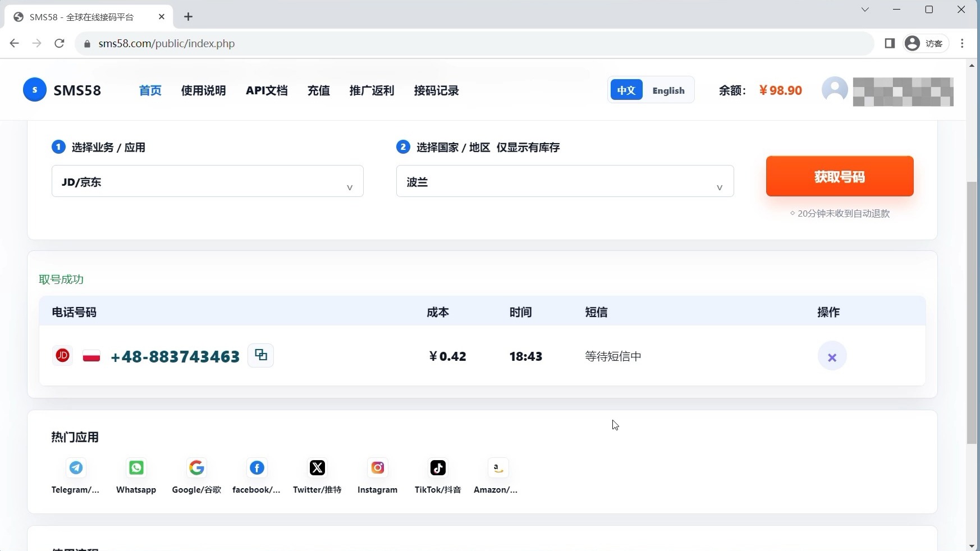
Task: Open Telegram from popular apps
Action: (76, 467)
